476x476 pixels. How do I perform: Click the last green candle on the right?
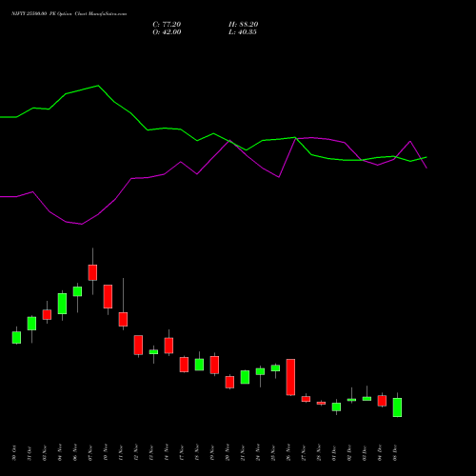click(397, 407)
